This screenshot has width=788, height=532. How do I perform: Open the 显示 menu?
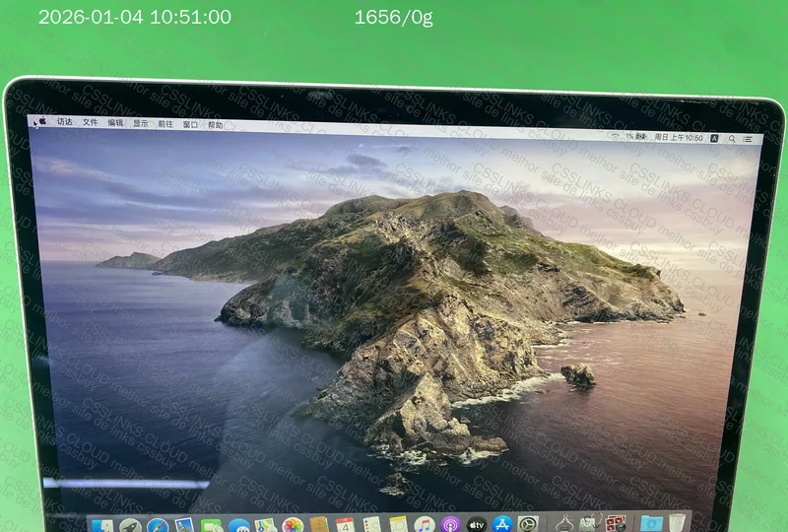tap(140, 123)
